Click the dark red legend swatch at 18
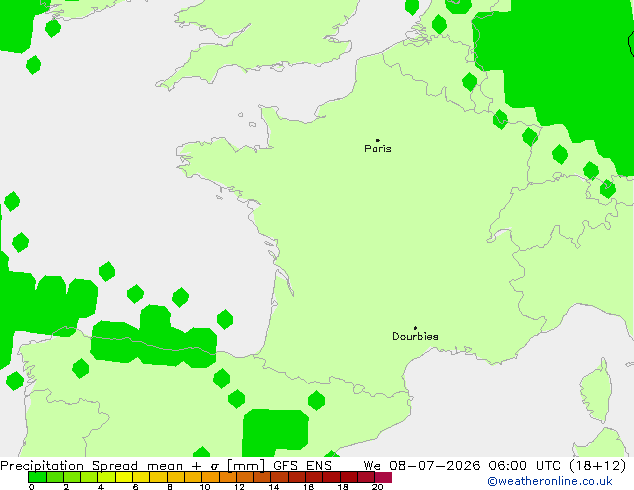The width and height of the screenshot is (634, 490). [x=349, y=477]
